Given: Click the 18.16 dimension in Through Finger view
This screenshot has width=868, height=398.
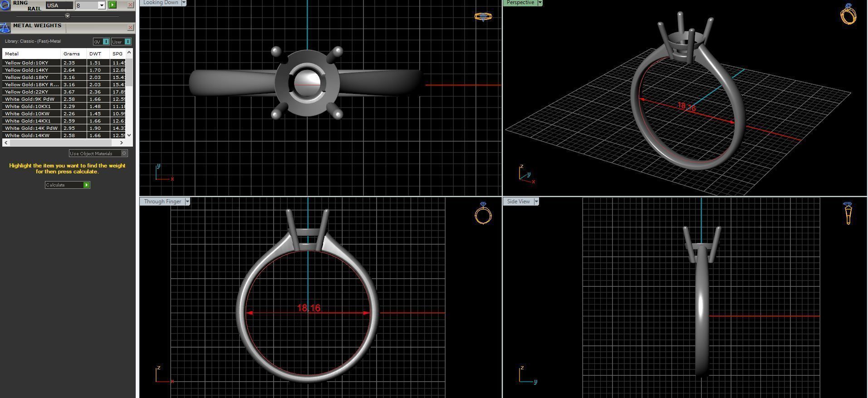Looking at the screenshot, I should tap(309, 308).
